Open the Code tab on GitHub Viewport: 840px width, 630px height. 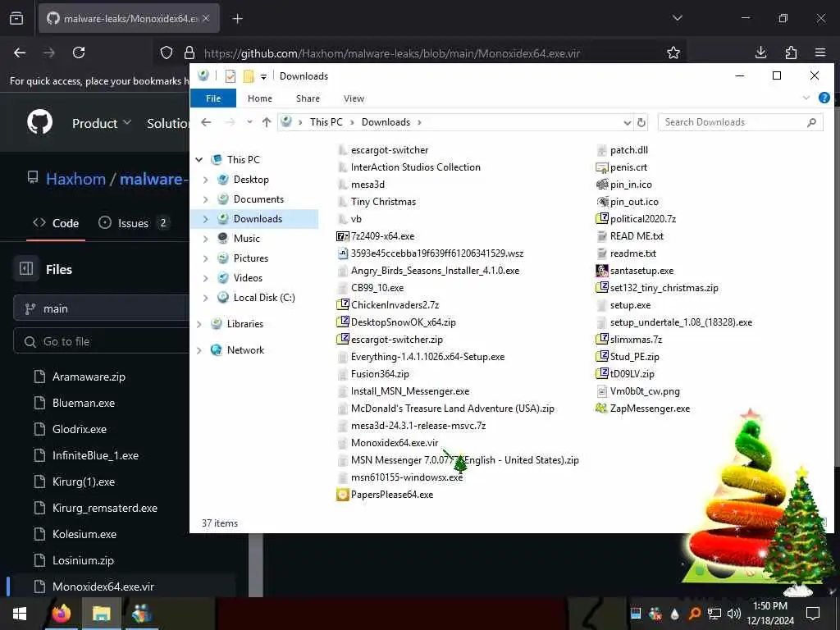tap(56, 223)
